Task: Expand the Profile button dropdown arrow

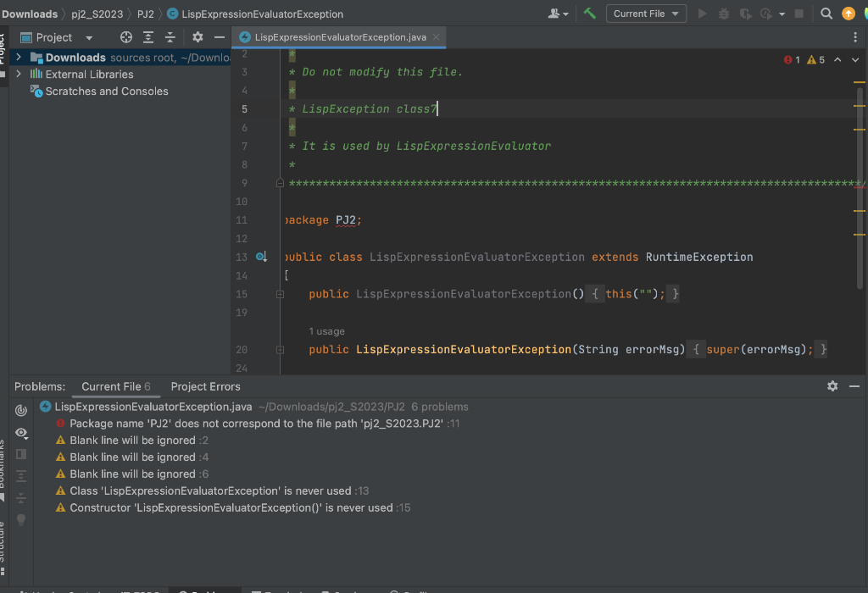Action: [x=781, y=13]
